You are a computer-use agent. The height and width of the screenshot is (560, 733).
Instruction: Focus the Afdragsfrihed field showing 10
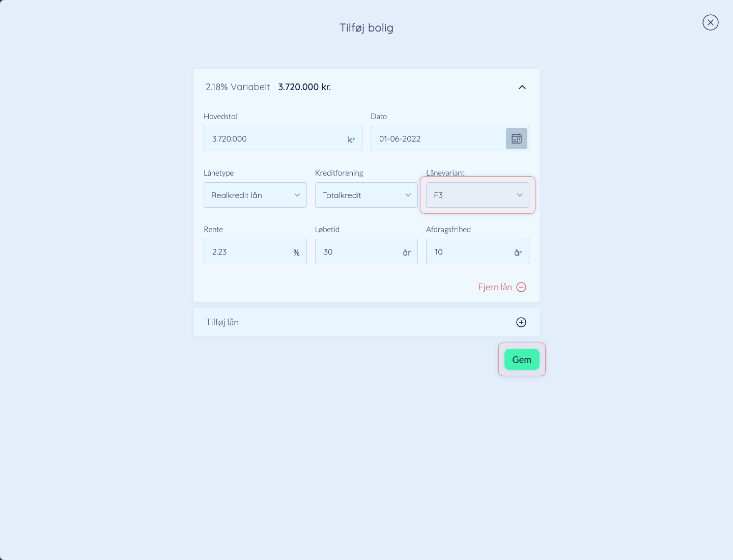477,251
